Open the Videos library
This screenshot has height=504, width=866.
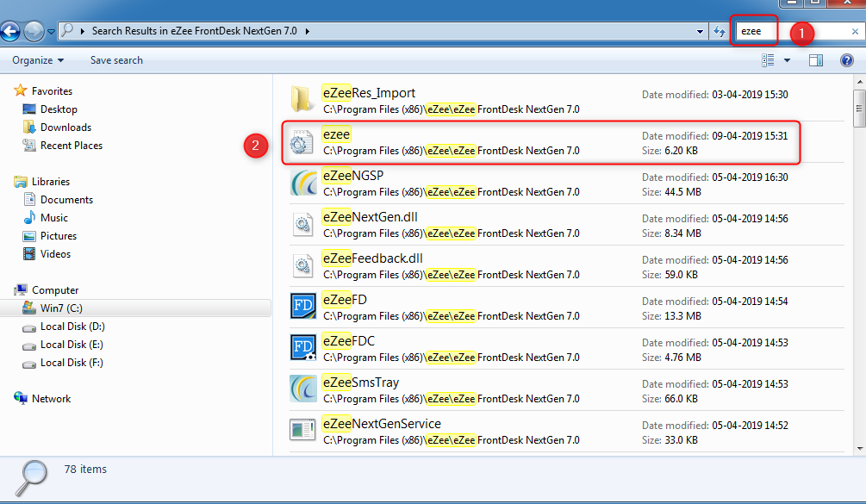[x=55, y=254]
